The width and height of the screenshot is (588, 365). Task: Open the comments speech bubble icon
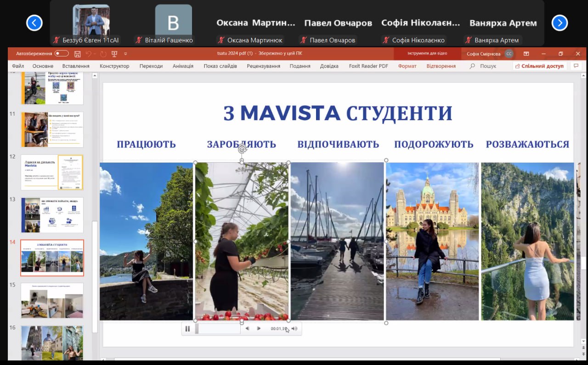pos(576,66)
